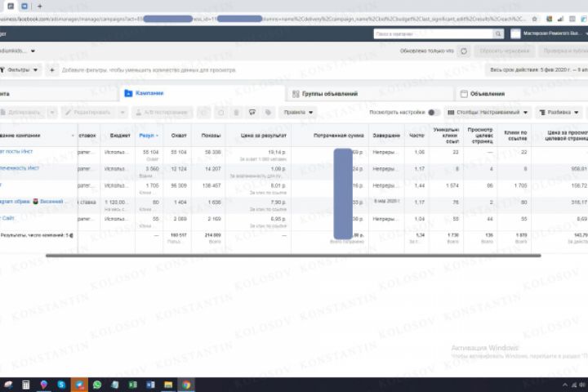This screenshot has width=588, height=392.
Task: Open date range Весь срок действия selector
Action: [537, 69]
